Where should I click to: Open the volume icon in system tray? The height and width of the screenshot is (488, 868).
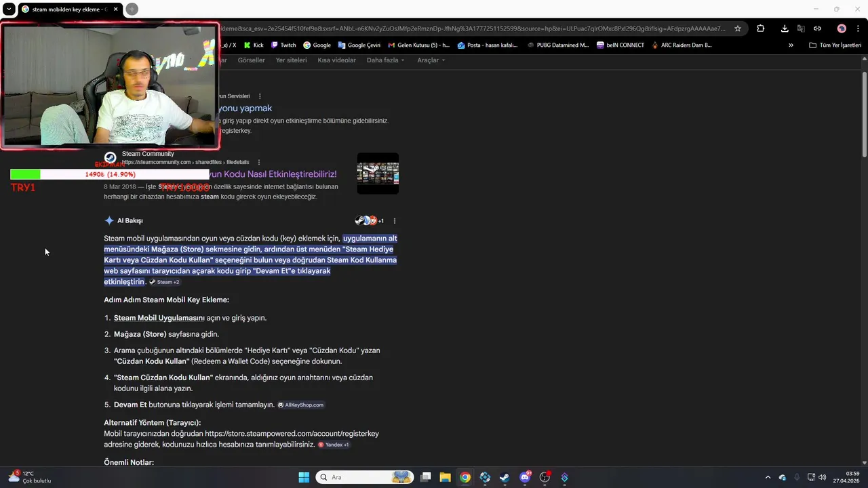click(822, 477)
